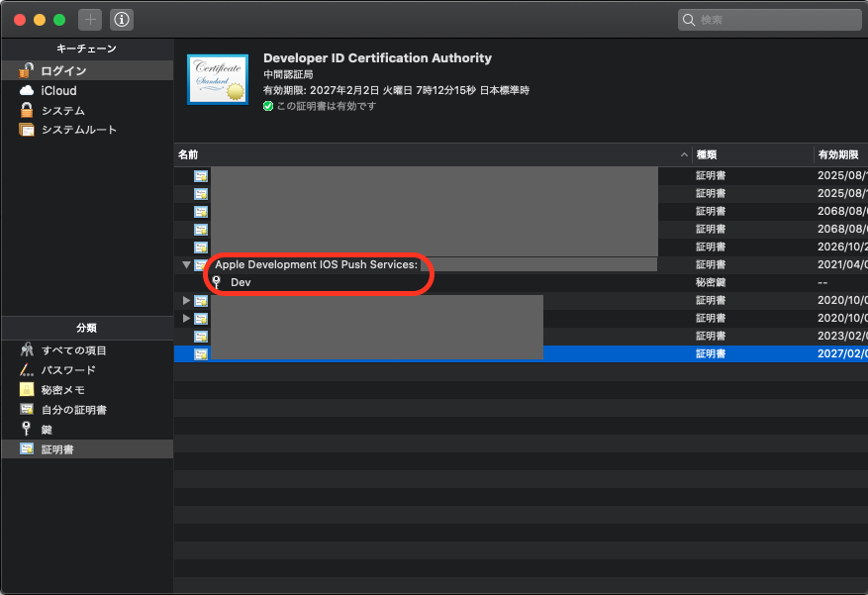This screenshot has width=868, height=595.
Task: Click the この証明書は有効です status text
Action: (x=326, y=106)
